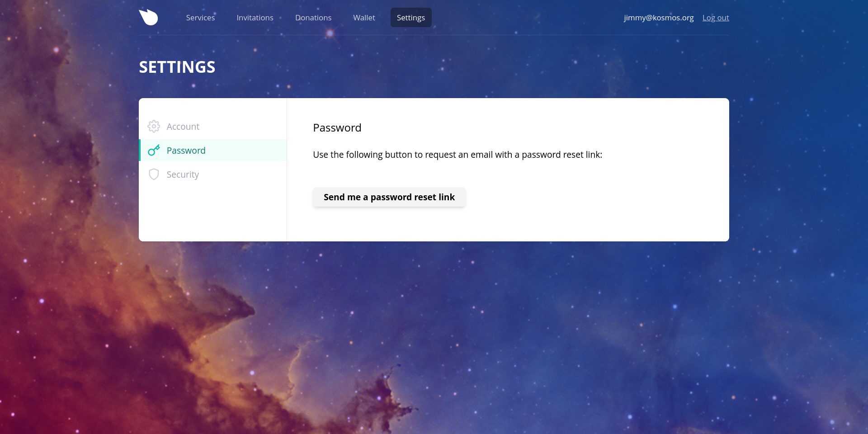Image resolution: width=868 pixels, height=434 pixels.
Task: Click the Security shield icon
Action: pyautogui.click(x=154, y=175)
